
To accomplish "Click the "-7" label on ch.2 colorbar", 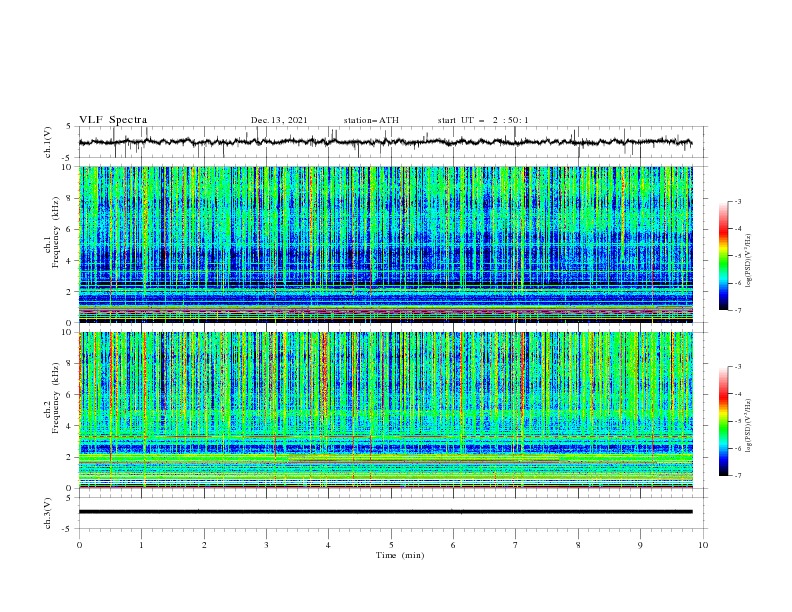I will click(738, 475).
